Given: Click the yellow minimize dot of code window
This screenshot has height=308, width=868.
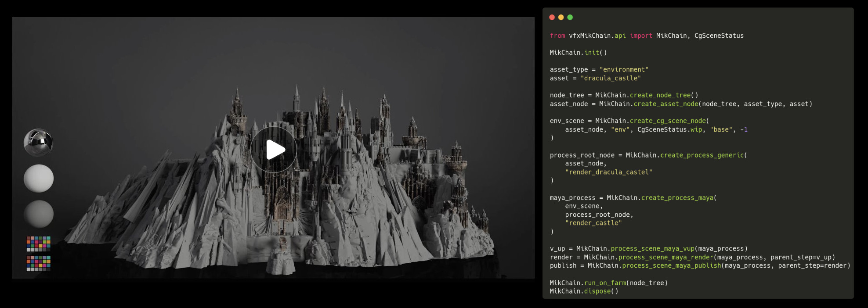Looking at the screenshot, I should pos(561,17).
